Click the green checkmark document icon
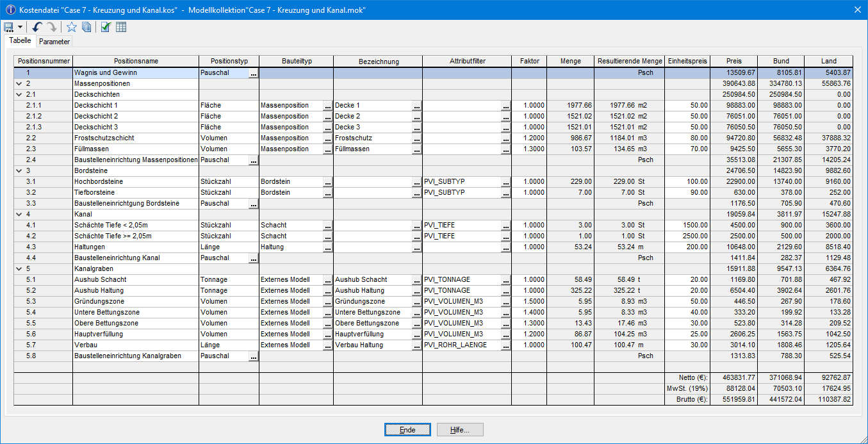868x444 pixels. coord(106,27)
